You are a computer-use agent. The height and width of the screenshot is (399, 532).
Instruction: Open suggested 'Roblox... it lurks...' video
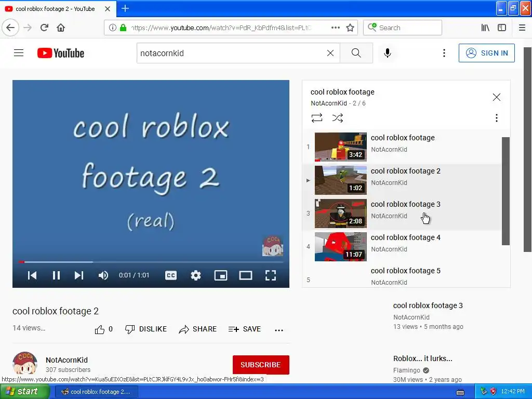[423, 358]
